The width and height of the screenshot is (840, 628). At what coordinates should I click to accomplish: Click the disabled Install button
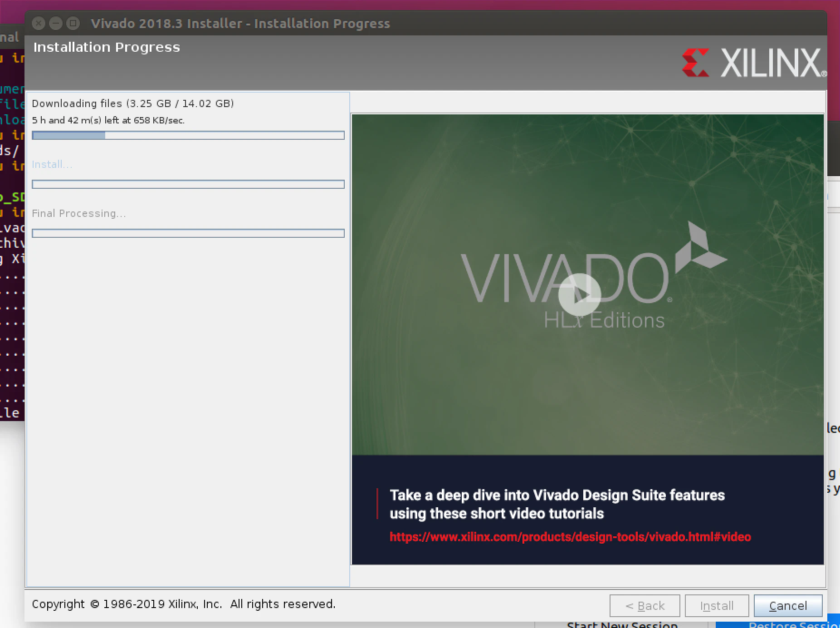[x=717, y=606]
